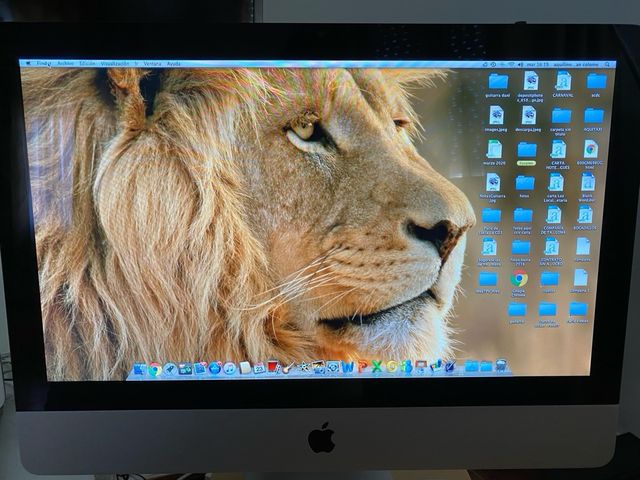
Task: Open the yellow Outlook icon in Dock
Action: [x=391, y=367]
